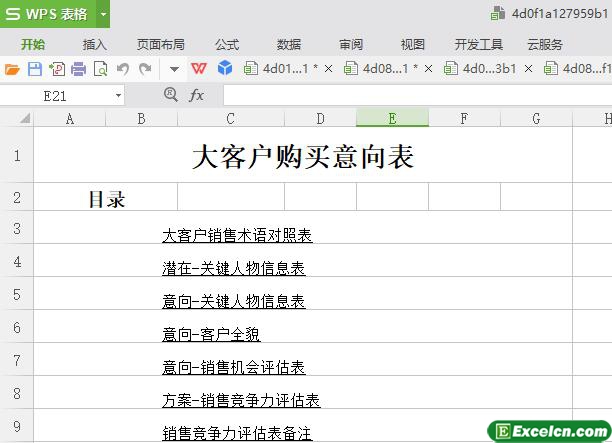Close the 4d0...3b1 document tab
The width and height of the screenshot is (612, 443).
tap(528, 69)
